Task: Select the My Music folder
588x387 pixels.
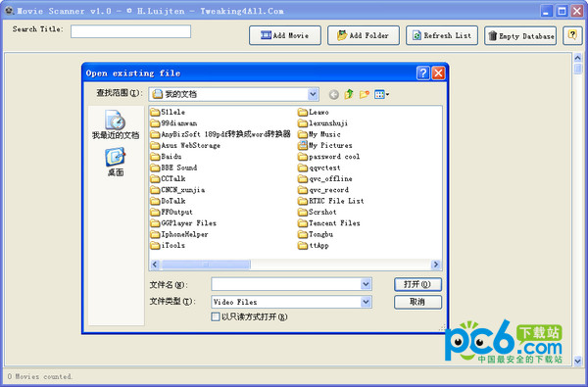Action: 319,134
